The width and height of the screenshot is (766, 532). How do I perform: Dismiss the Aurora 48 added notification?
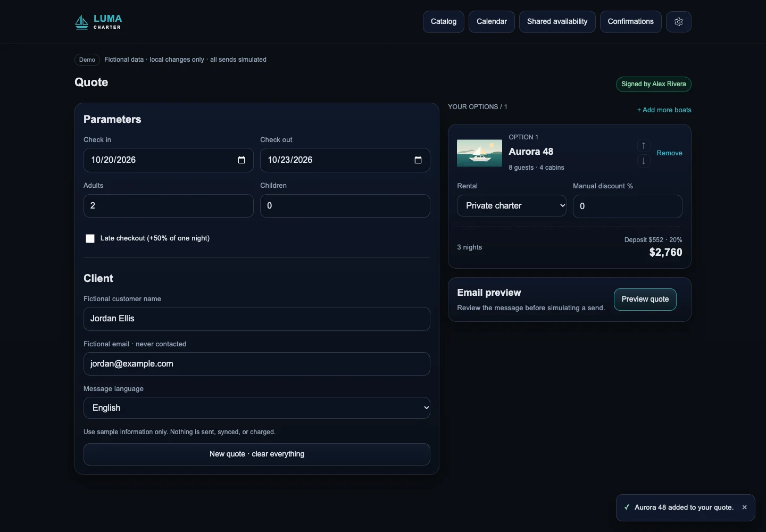pos(744,508)
